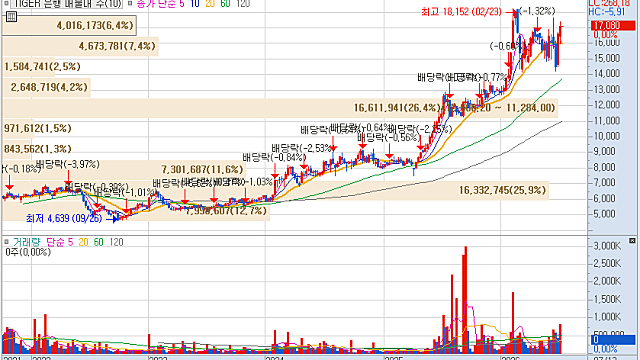The width and height of the screenshot is (640, 360).
Task: Select the 거래량 volume legend label
Action: pos(27,242)
